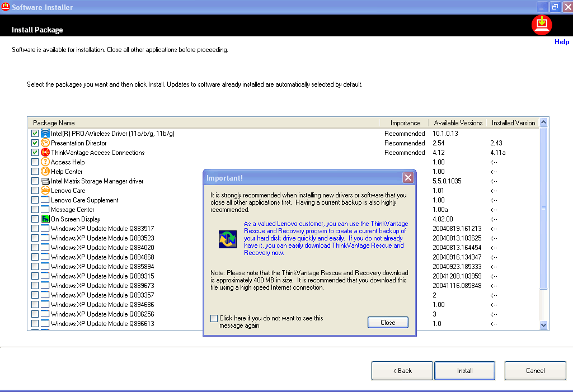Click the Update Module Q889315 icon
The width and height of the screenshot is (573, 392).
[x=45, y=276]
